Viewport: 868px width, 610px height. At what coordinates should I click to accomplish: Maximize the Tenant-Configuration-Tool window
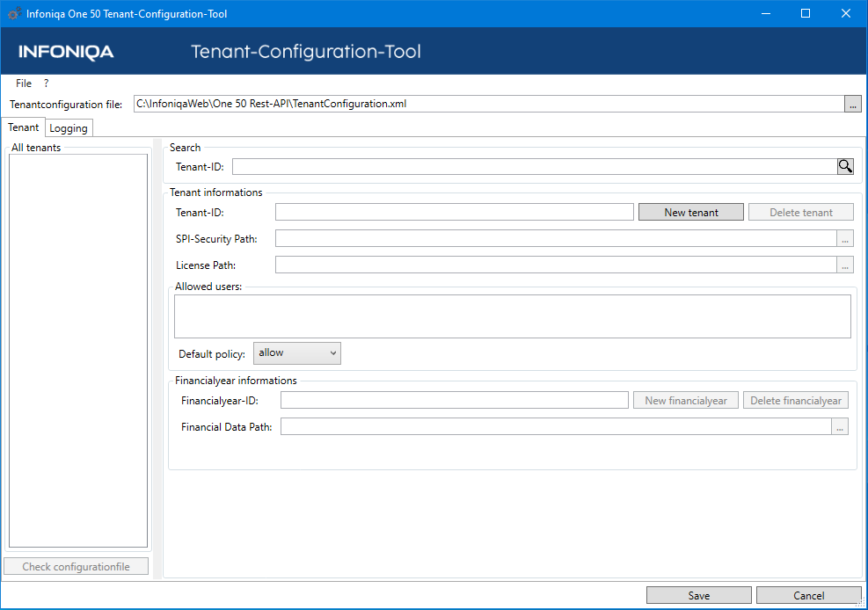click(806, 14)
